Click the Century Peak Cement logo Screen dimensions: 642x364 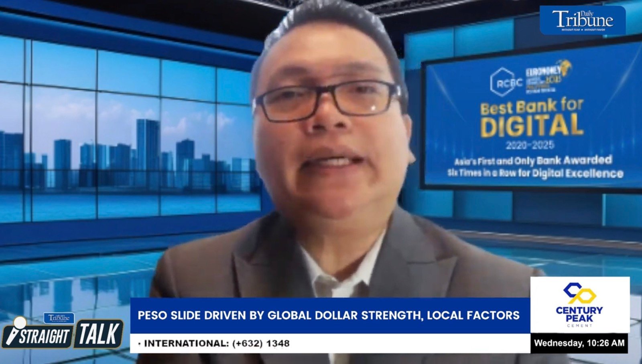[x=580, y=305]
